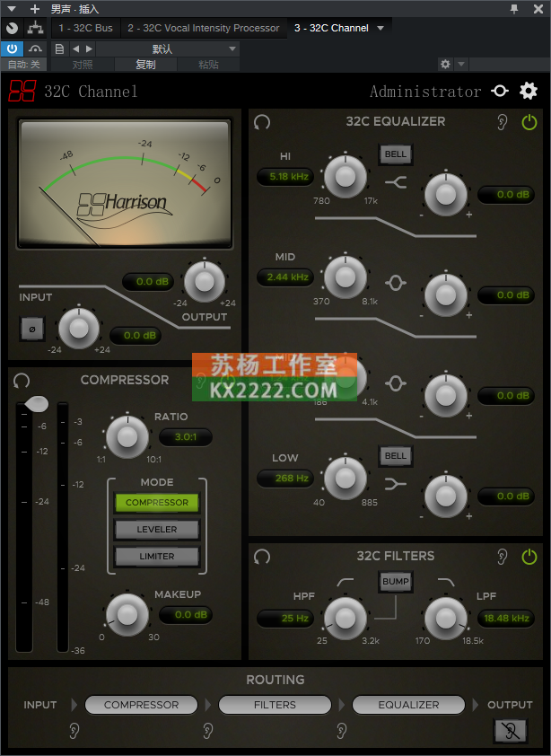Click the routing FILTERS block
Viewport: 551px width, 756px height.
coord(275,705)
